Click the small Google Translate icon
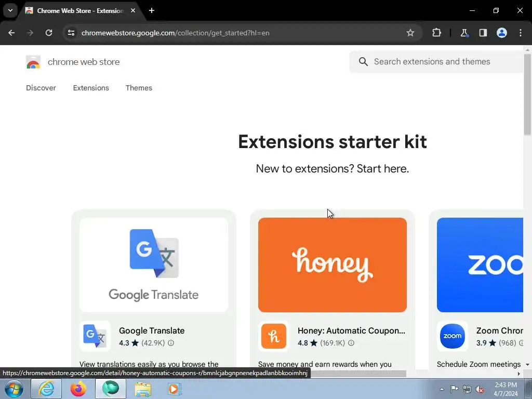532x399 pixels. (x=95, y=336)
